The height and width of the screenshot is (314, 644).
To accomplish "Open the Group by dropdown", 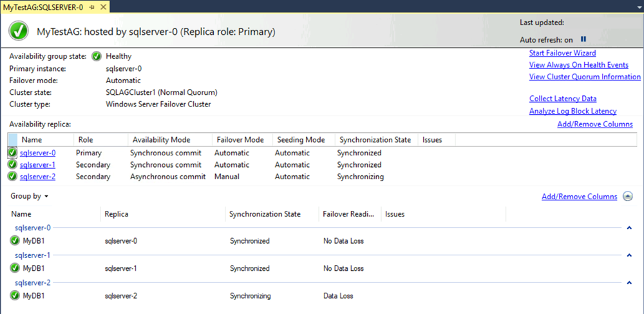I will tap(30, 196).
